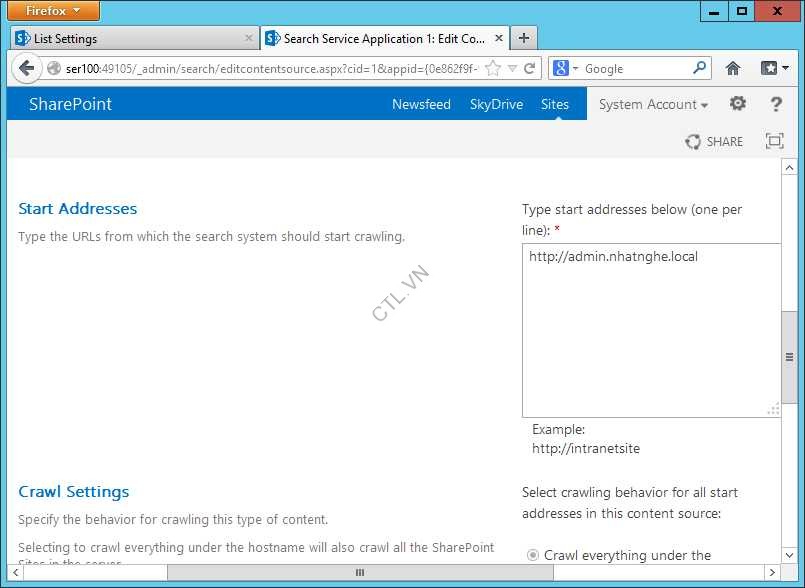Open the Firefox bookmarks menu icon
This screenshot has width=805, height=588.
[x=774, y=68]
